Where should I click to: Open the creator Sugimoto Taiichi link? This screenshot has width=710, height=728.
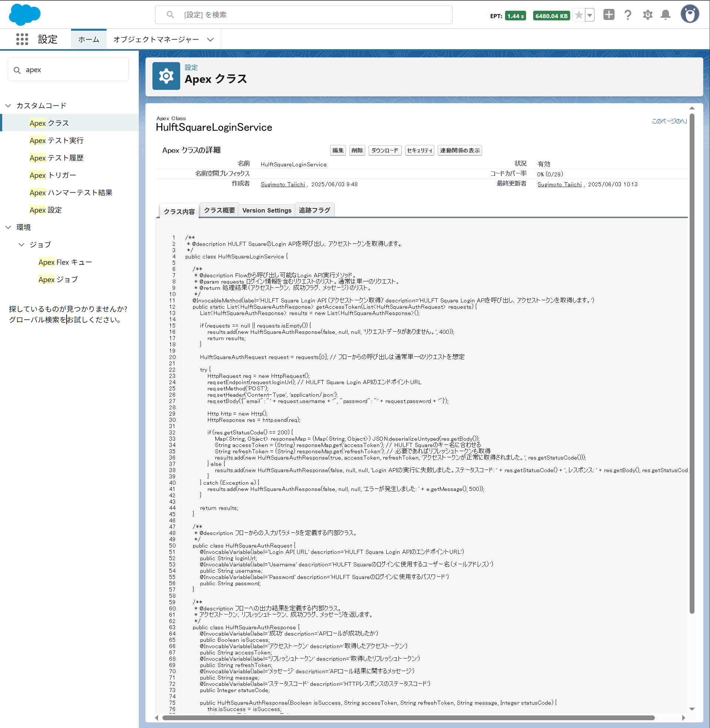tap(283, 184)
